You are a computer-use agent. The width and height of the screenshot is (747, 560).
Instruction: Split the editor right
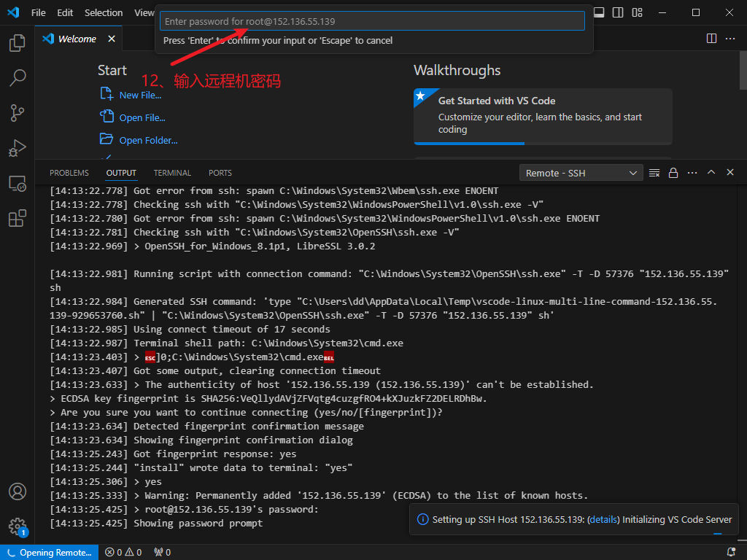tap(711, 39)
